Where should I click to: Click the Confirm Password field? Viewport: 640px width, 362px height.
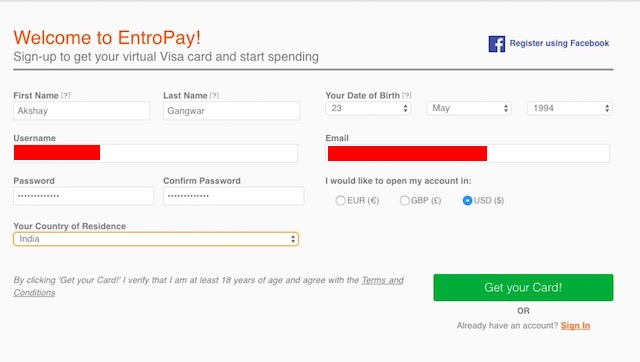233,196
